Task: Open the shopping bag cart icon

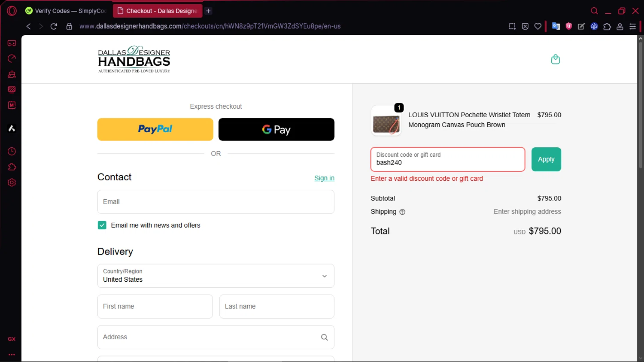Action: point(556,59)
